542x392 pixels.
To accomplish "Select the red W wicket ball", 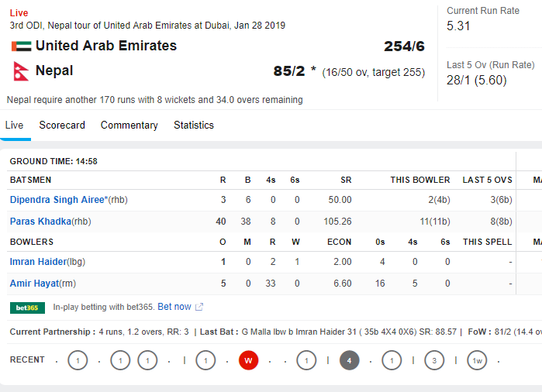I will point(248,360).
